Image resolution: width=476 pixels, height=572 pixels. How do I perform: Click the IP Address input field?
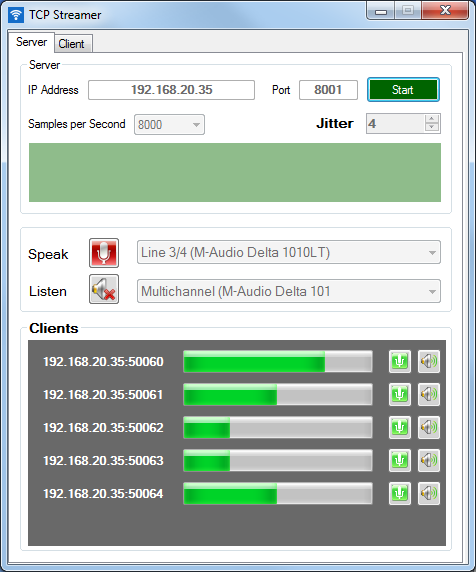(171, 90)
